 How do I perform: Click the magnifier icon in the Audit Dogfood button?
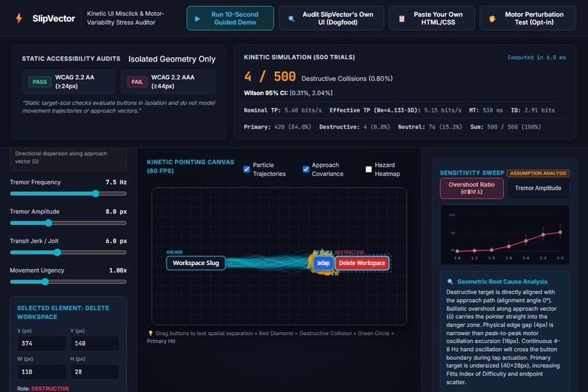(x=291, y=18)
